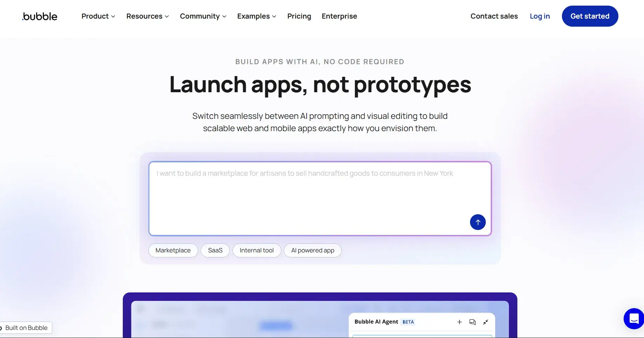Expand the Community menu
Viewport: 644px width, 338px height.
coord(203,16)
